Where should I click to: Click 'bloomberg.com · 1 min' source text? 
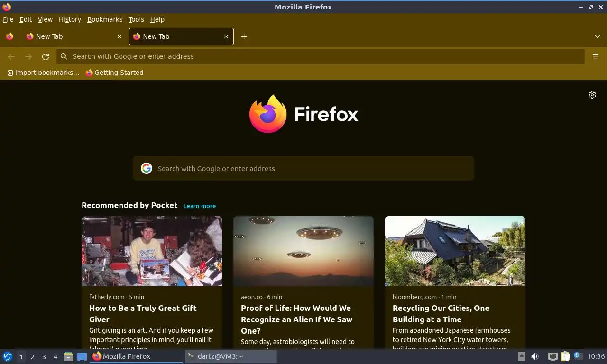(424, 297)
